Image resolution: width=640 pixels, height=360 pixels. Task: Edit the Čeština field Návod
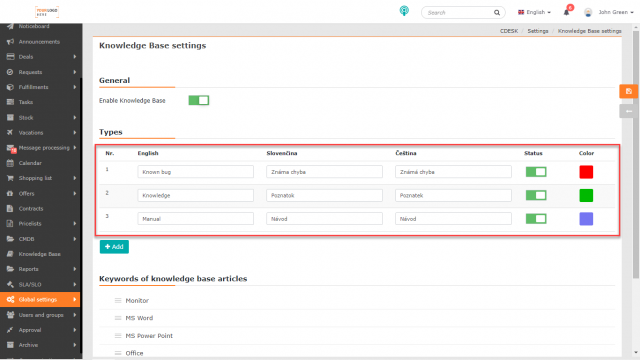pos(453,219)
